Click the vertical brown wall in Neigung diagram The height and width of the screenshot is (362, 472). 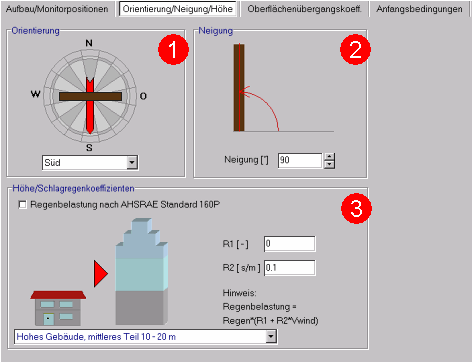239,88
